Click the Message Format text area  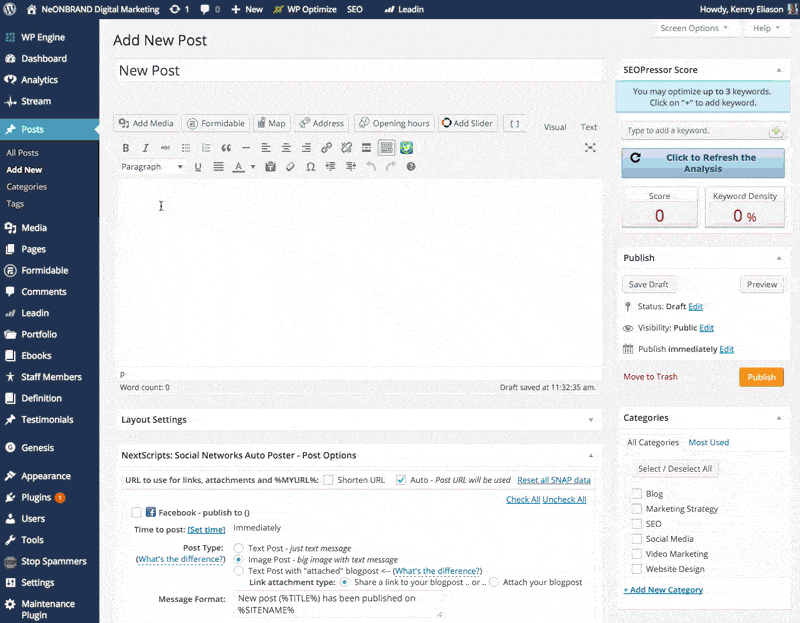(337, 604)
